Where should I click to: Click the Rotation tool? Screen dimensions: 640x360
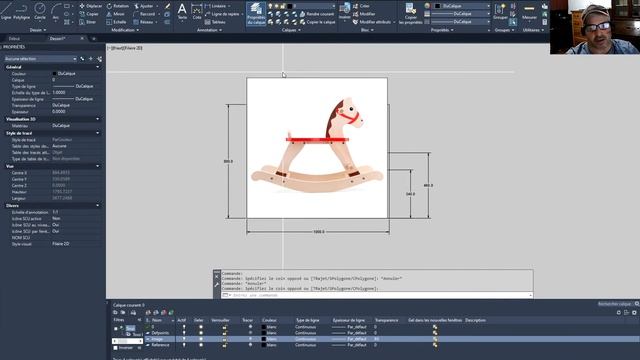pos(118,6)
